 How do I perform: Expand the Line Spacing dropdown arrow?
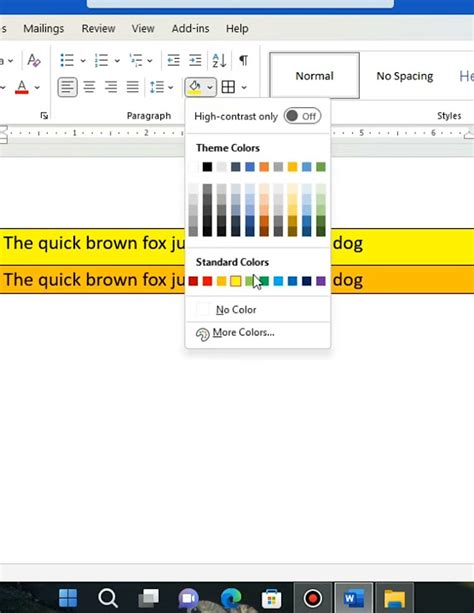coord(171,87)
